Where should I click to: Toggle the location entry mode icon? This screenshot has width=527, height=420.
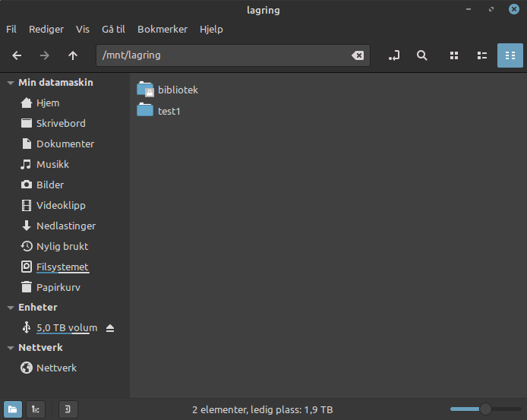tap(394, 55)
